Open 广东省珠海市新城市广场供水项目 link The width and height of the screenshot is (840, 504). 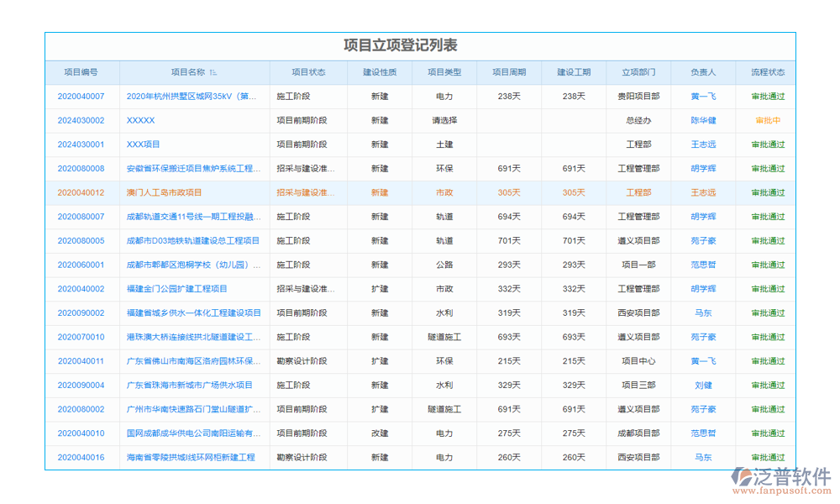point(189,386)
